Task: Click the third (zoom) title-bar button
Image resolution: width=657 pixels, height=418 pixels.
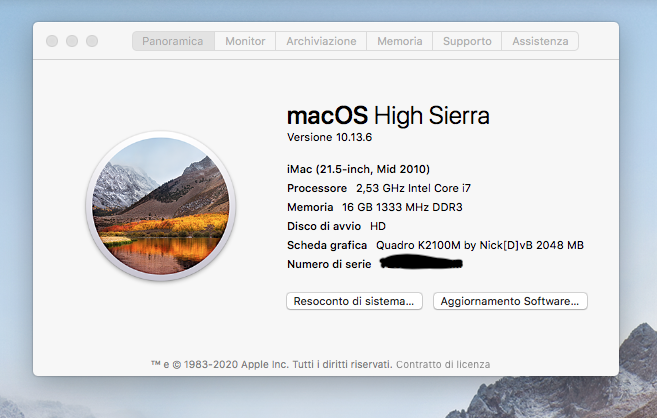Action: [92, 41]
